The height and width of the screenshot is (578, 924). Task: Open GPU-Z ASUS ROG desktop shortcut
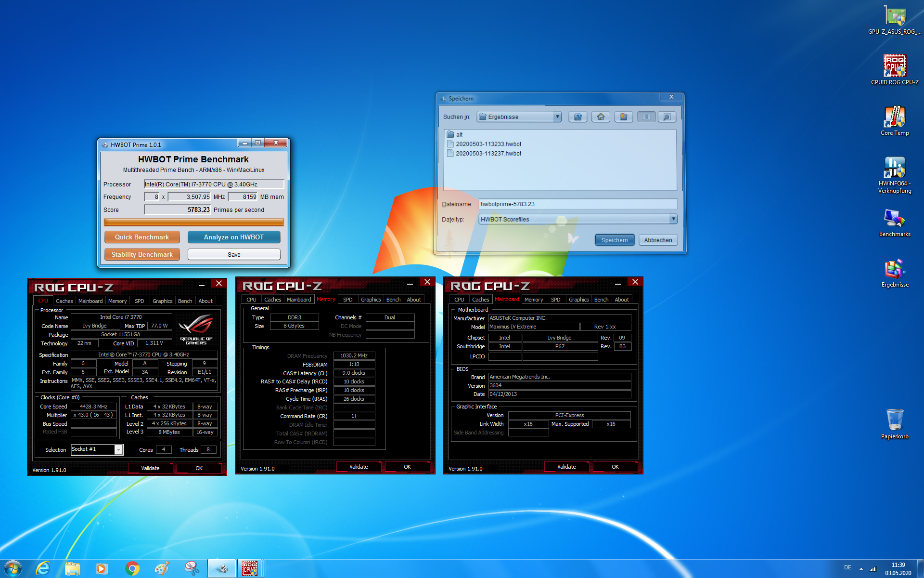pyautogui.click(x=895, y=21)
